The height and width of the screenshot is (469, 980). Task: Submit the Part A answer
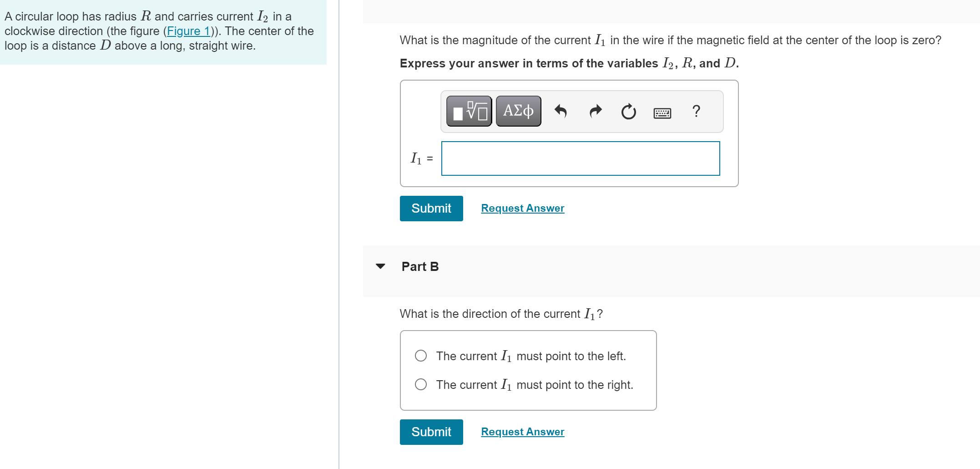click(x=431, y=208)
